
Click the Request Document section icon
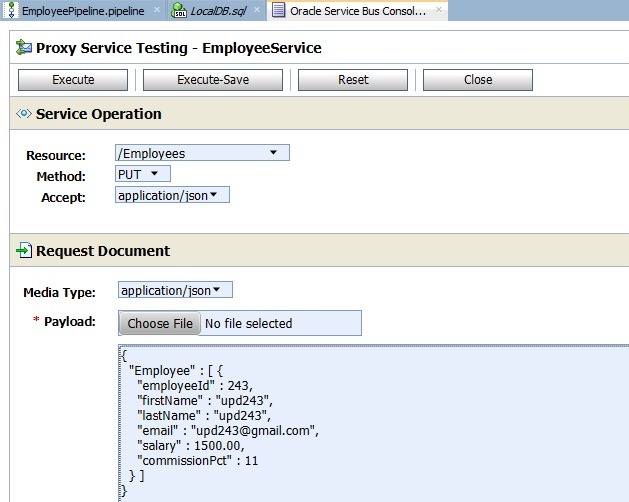[x=24, y=251]
